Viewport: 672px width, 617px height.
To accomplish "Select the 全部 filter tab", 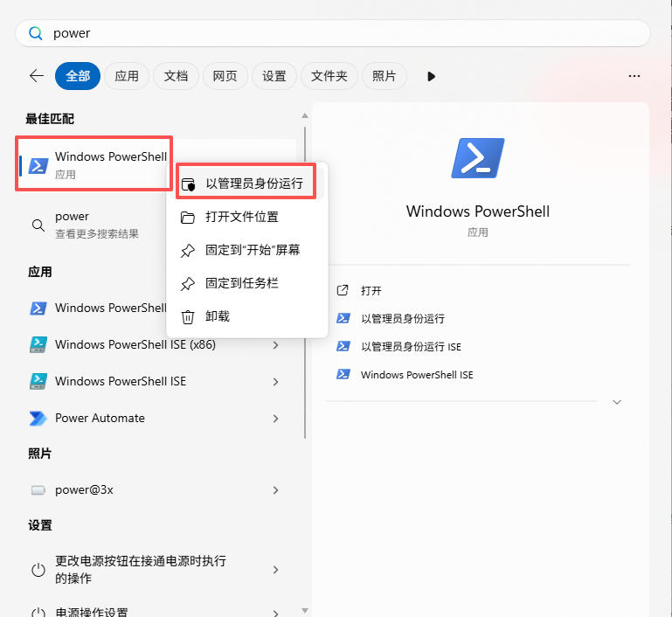I will (78, 76).
